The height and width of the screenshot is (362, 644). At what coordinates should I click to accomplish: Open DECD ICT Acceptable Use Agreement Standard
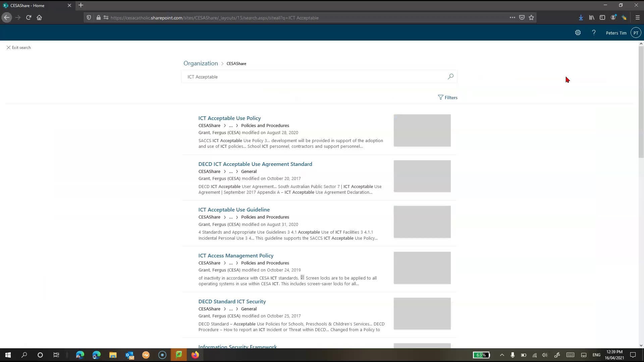[255, 164]
